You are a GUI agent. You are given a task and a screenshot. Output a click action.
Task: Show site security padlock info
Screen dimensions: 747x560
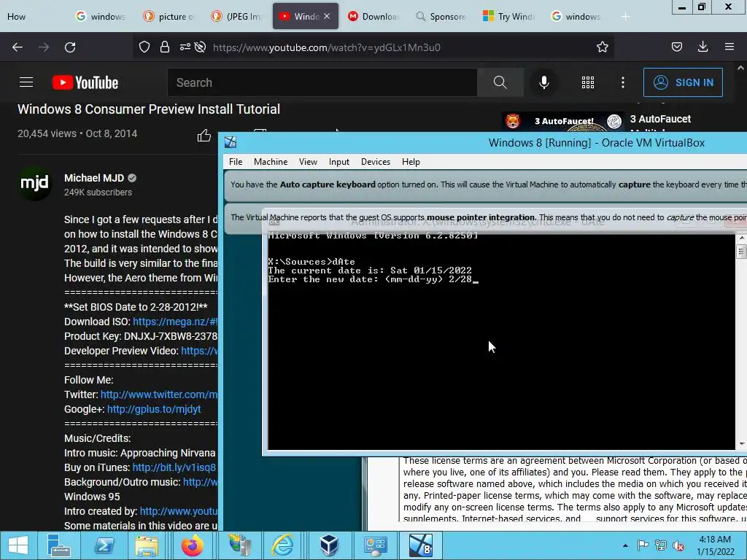coord(165,47)
